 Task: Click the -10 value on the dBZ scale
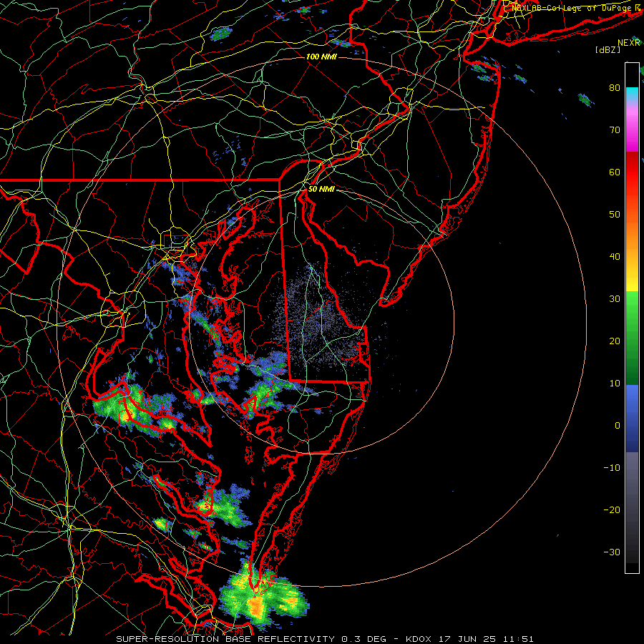coord(612,468)
